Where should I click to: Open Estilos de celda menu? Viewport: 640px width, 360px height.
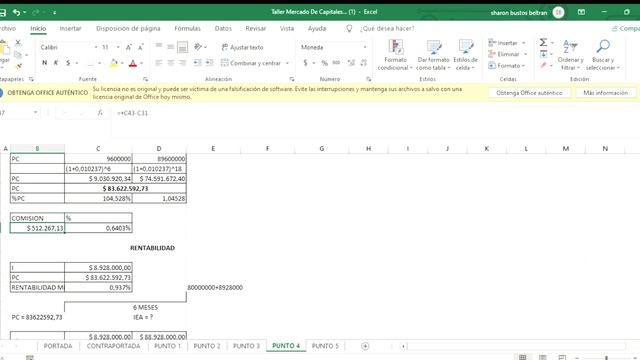click(x=465, y=55)
